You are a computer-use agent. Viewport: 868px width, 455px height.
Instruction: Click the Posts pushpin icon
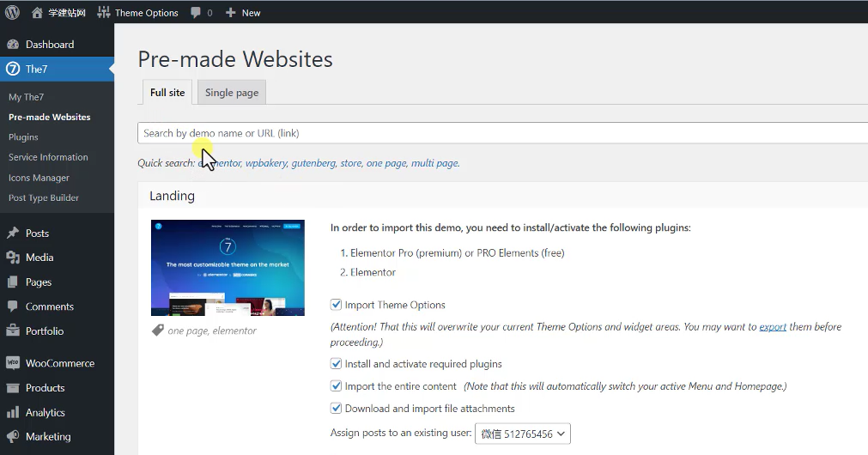13,233
